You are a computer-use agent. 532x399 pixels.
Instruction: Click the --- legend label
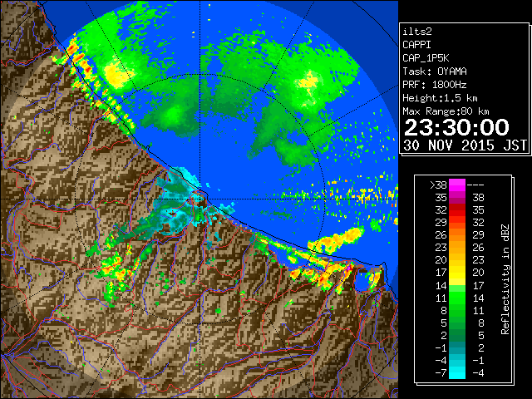[x=475, y=185]
